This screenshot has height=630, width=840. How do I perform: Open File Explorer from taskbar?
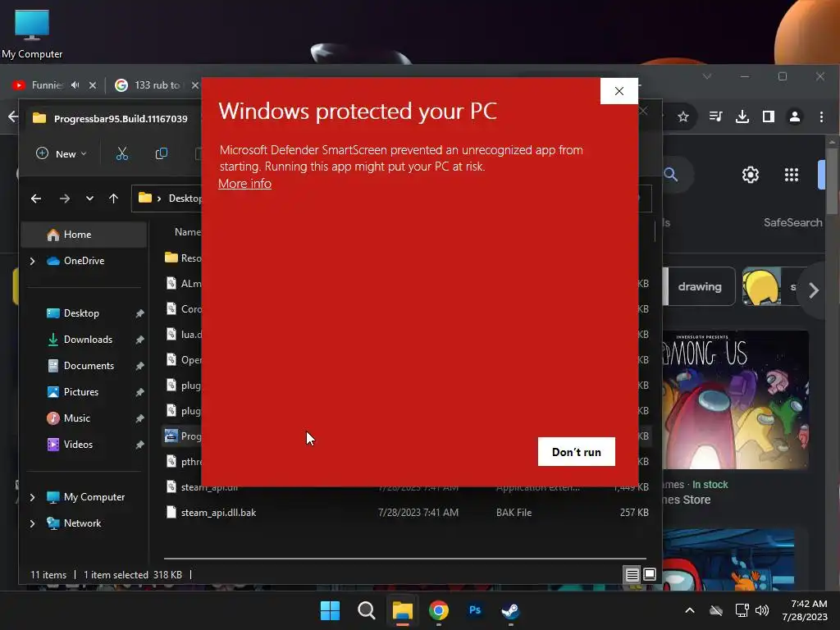pyautogui.click(x=402, y=610)
